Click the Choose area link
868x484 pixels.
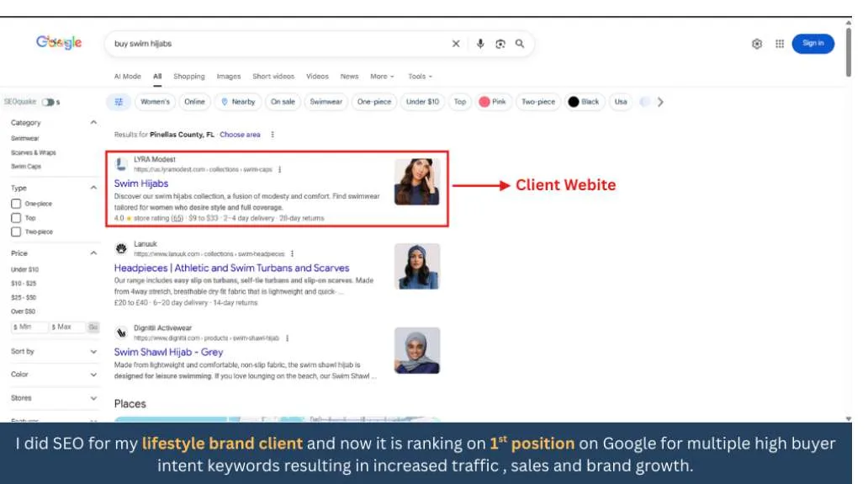coord(240,135)
